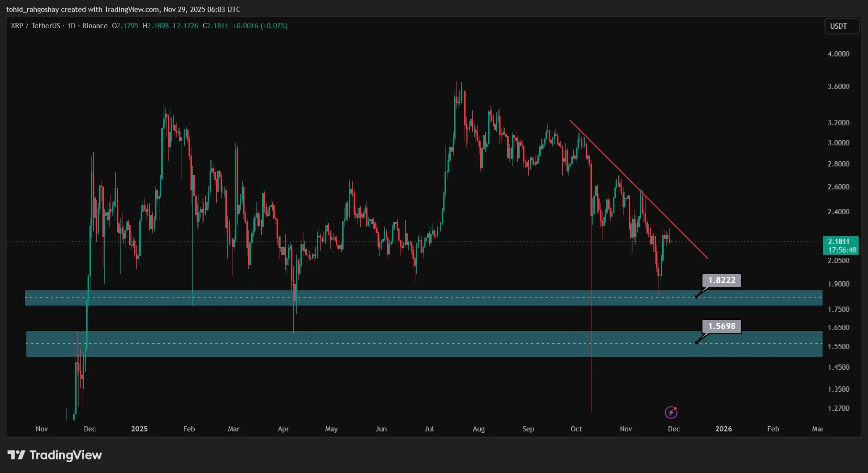
Task: Switch to the 2026 section on the time axis
Action: 723,429
